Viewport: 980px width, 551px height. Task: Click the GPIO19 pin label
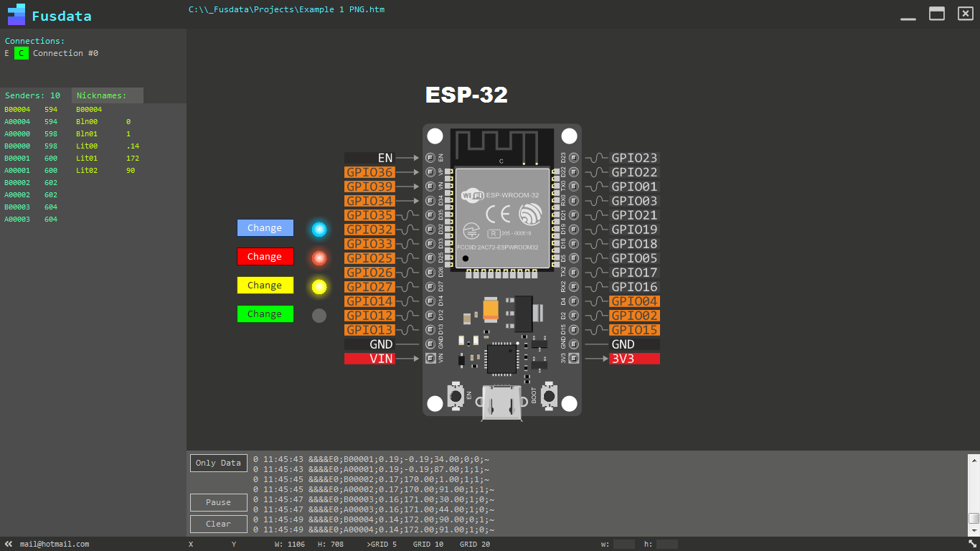click(x=635, y=230)
